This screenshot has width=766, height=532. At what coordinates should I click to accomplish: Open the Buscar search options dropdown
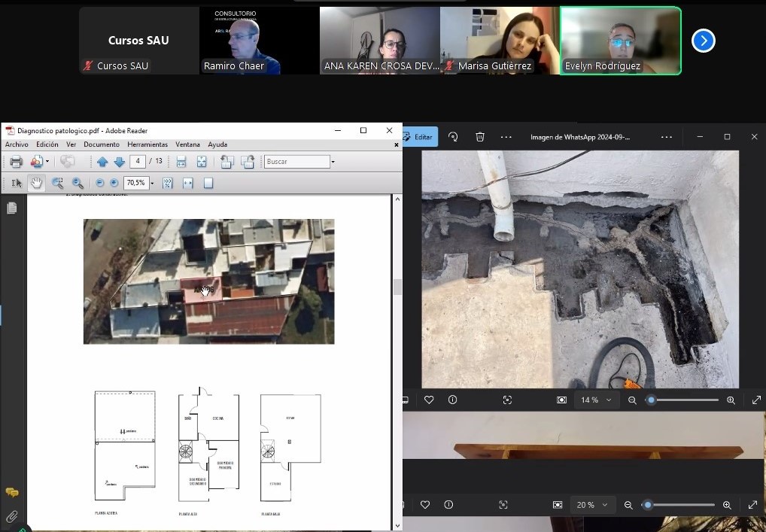333,162
